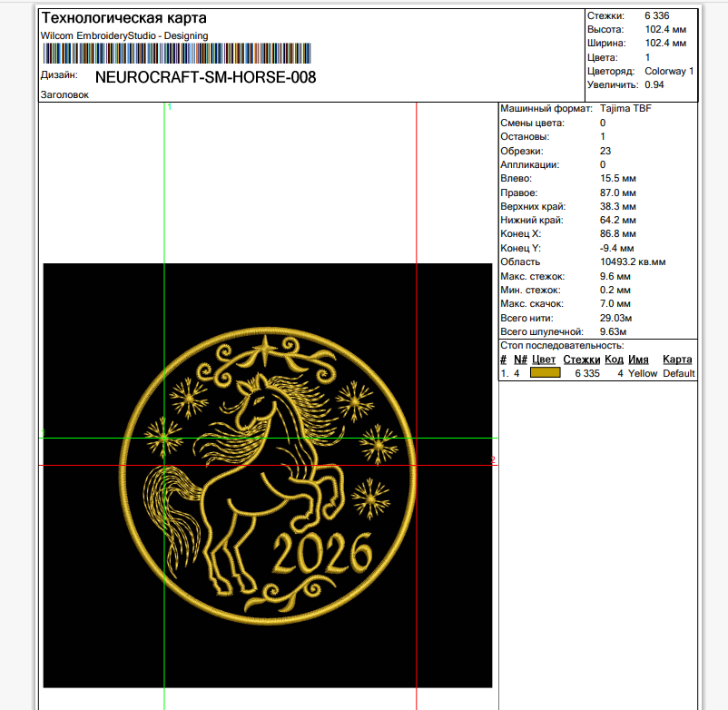Image resolution: width=728 pixels, height=710 pixels.
Task: Click bottom edge value 64.2 мм
Action: 617,220
